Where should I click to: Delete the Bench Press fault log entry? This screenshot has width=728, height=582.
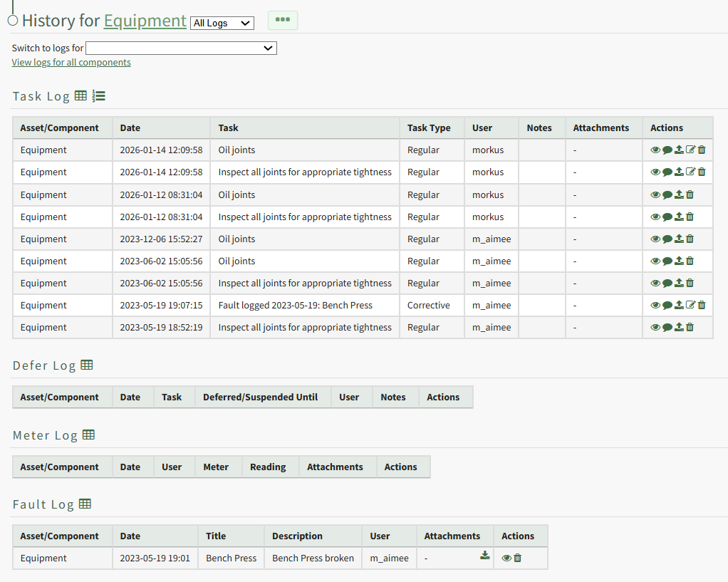click(518, 558)
